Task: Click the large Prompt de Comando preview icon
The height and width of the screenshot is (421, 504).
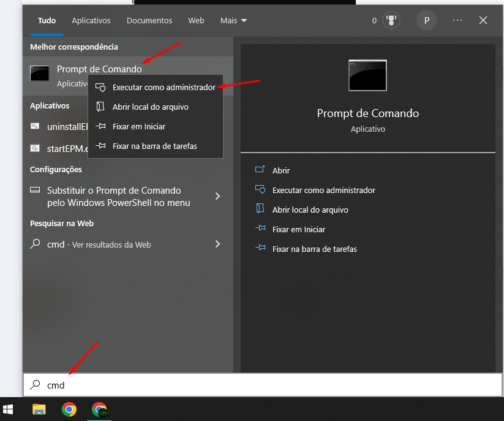Action: point(367,75)
